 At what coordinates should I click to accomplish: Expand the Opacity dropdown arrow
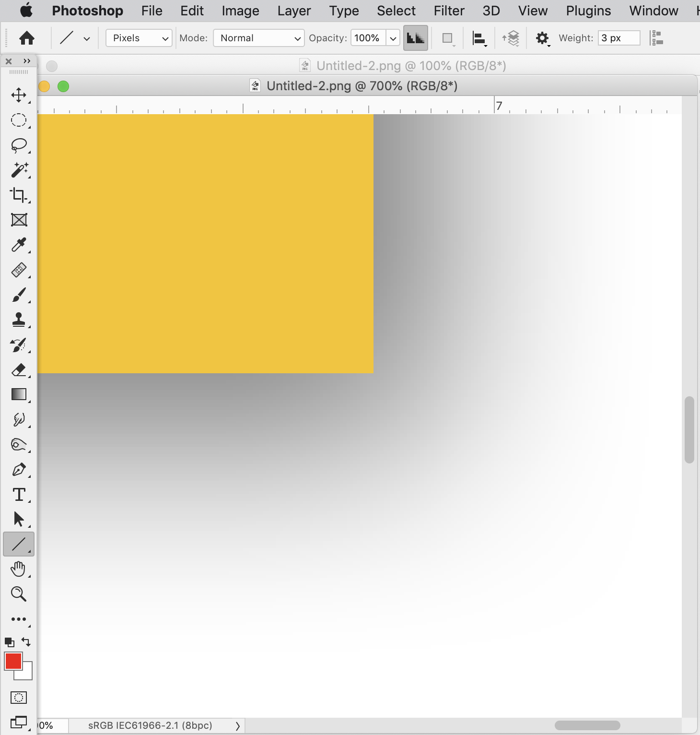point(393,38)
